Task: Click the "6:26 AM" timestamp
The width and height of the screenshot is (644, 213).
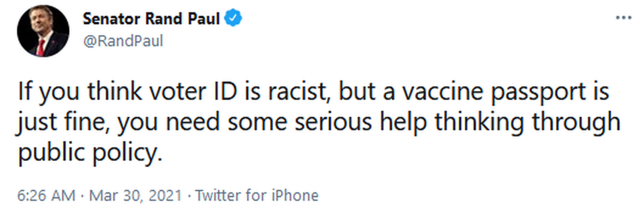Action: click(x=46, y=195)
